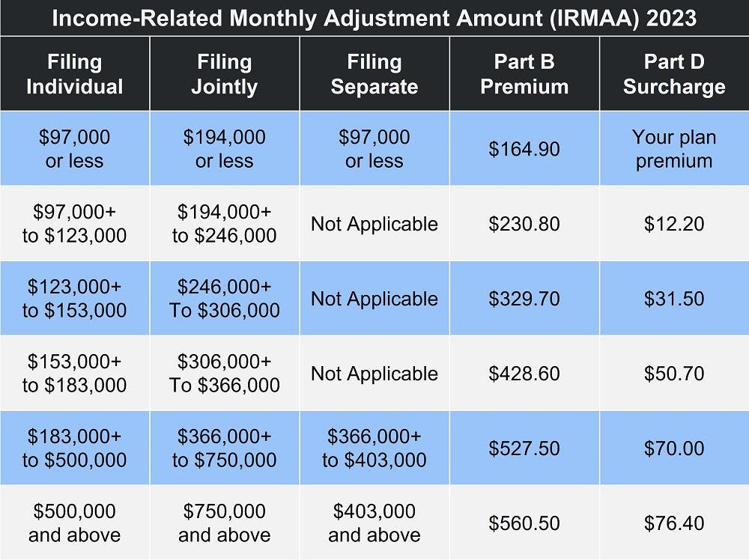Select the Part D Surcharge header
Viewport: 749px width, 560px height.
[x=674, y=74]
